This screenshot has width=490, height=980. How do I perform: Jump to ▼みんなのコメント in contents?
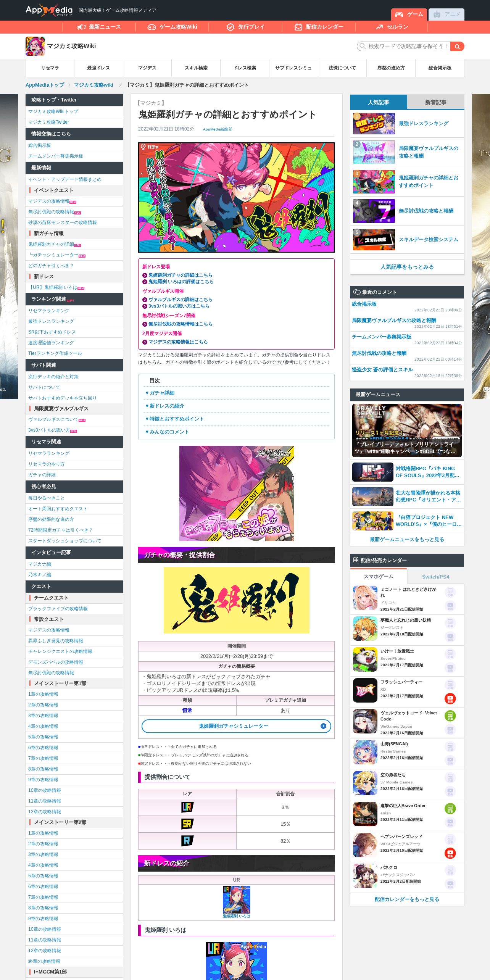click(x=167, y=432)
